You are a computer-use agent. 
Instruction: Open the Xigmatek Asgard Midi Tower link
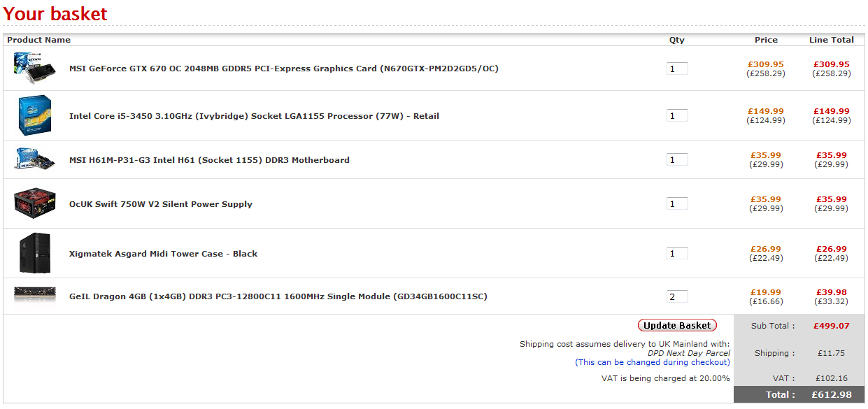click(163, 254)
